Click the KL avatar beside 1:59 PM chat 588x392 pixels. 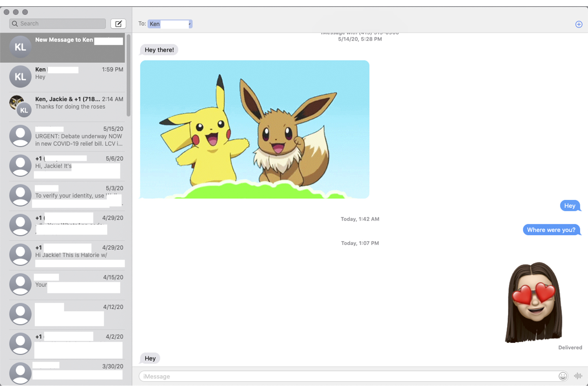pos(20,77)
